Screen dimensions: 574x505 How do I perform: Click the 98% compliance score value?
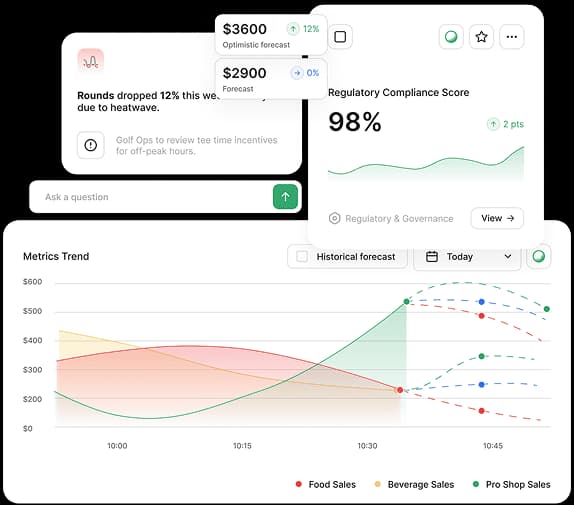pos(355,122)
